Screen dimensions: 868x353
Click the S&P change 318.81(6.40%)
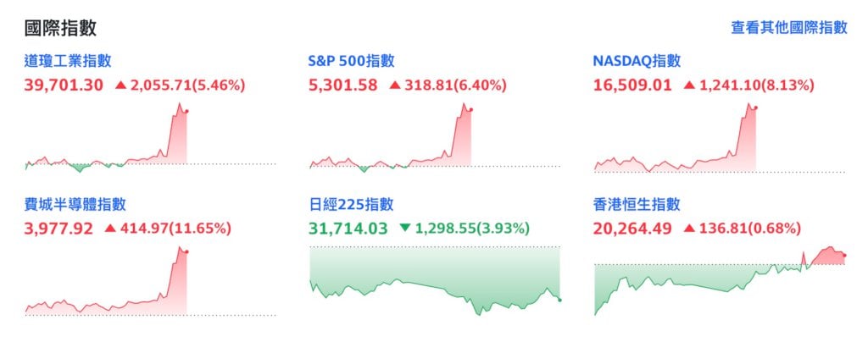pyautogui.click(x=454, y=85)
